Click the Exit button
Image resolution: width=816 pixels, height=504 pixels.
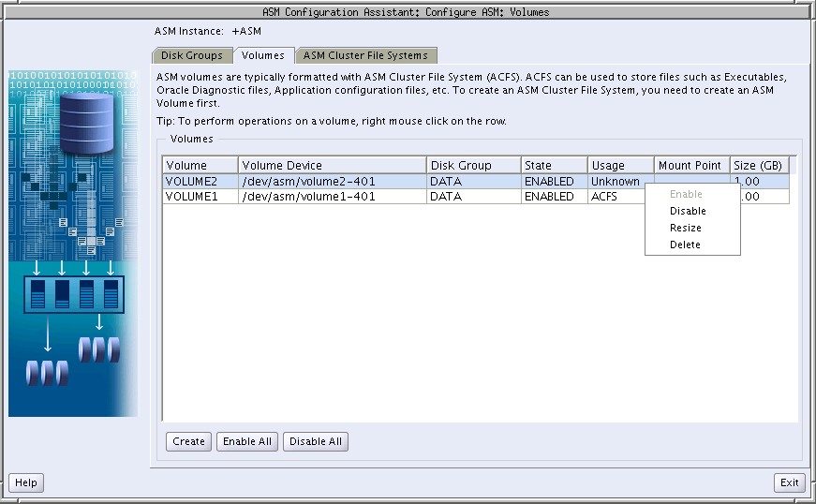pyautogui.click(x=789, y=482)
